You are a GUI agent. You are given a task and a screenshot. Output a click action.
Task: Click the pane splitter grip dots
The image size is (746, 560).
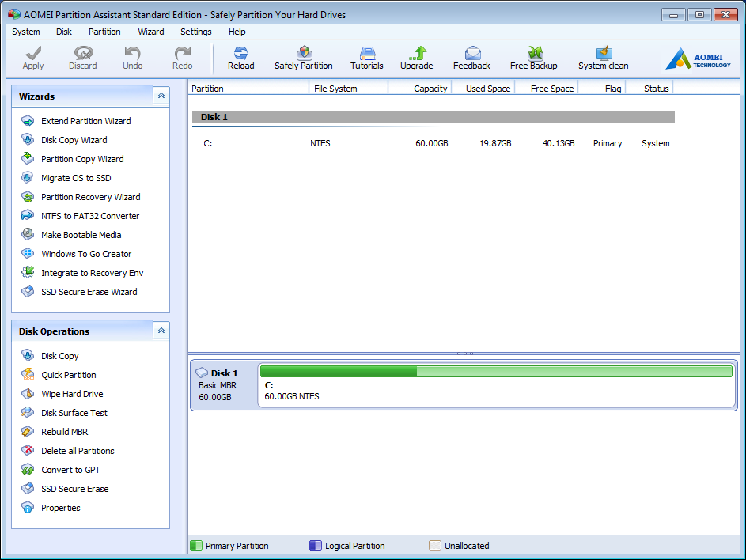465,354
